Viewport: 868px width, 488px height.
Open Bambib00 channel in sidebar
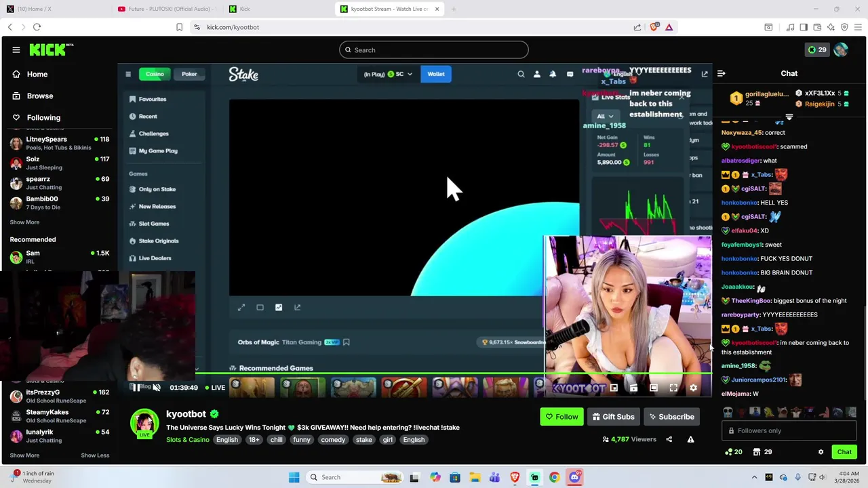59,203
